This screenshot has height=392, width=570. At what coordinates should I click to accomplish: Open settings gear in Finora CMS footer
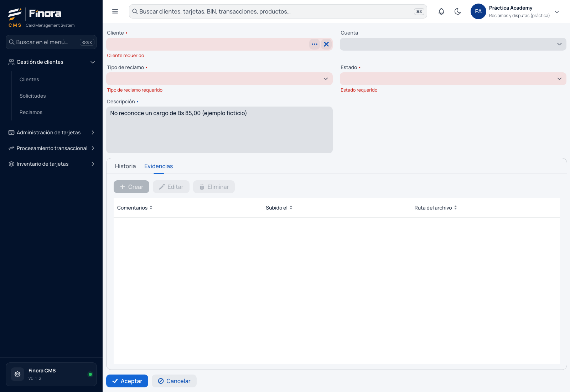pos(17,374)
